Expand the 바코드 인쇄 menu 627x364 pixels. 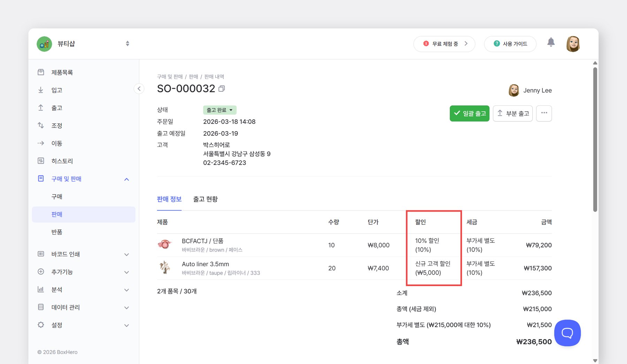tap(126, 254)
